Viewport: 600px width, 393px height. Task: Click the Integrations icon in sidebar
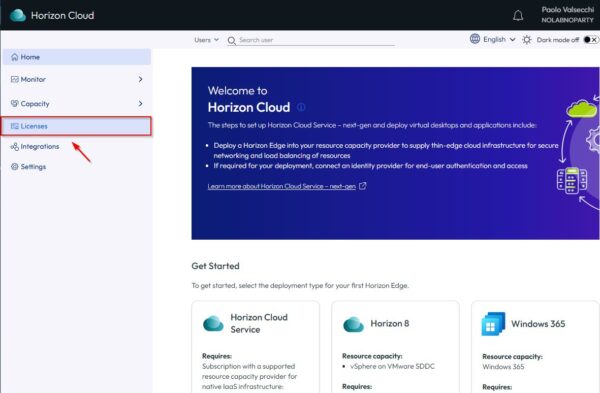[15, 147]
